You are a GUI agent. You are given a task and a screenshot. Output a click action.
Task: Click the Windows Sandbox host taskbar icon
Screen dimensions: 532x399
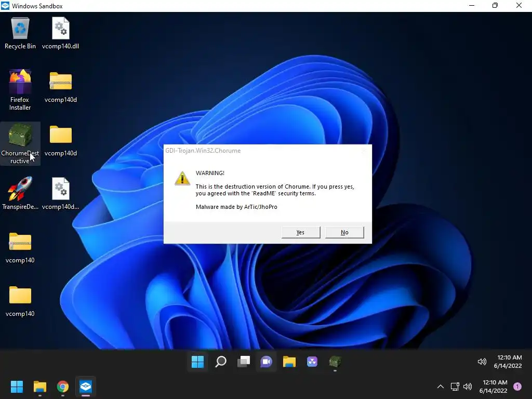point(86,387)
